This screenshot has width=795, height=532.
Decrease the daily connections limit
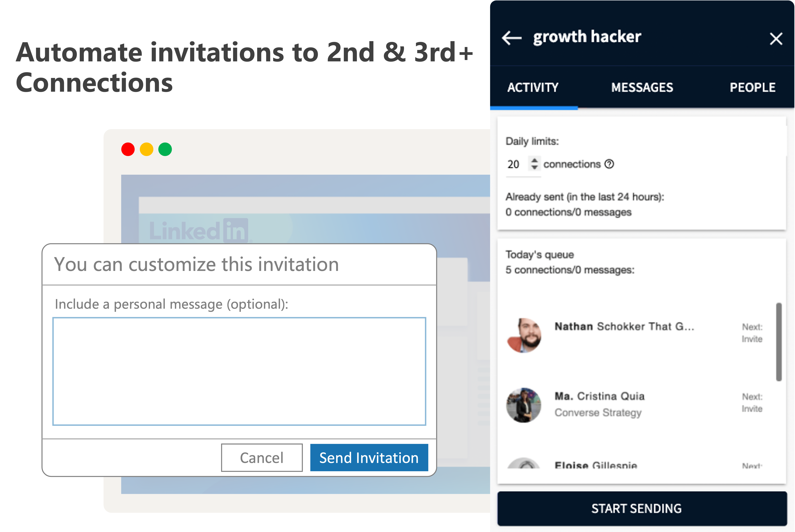coord(534,168)
